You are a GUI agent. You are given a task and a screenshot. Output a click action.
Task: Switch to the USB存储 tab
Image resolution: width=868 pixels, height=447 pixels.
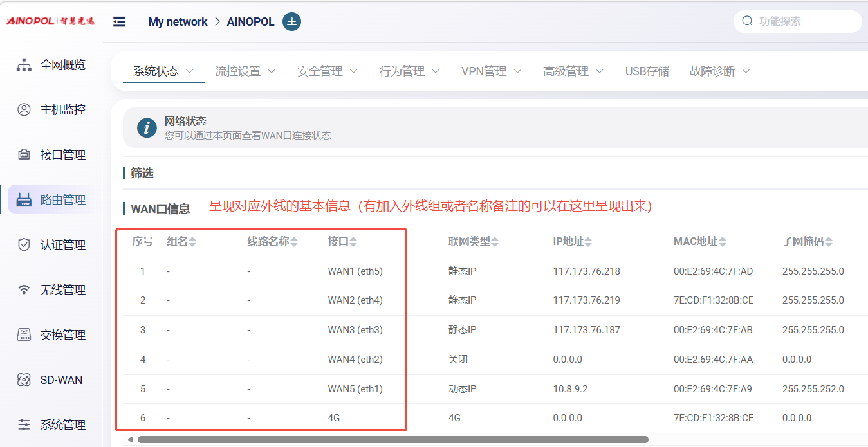(x=647, y=71)
